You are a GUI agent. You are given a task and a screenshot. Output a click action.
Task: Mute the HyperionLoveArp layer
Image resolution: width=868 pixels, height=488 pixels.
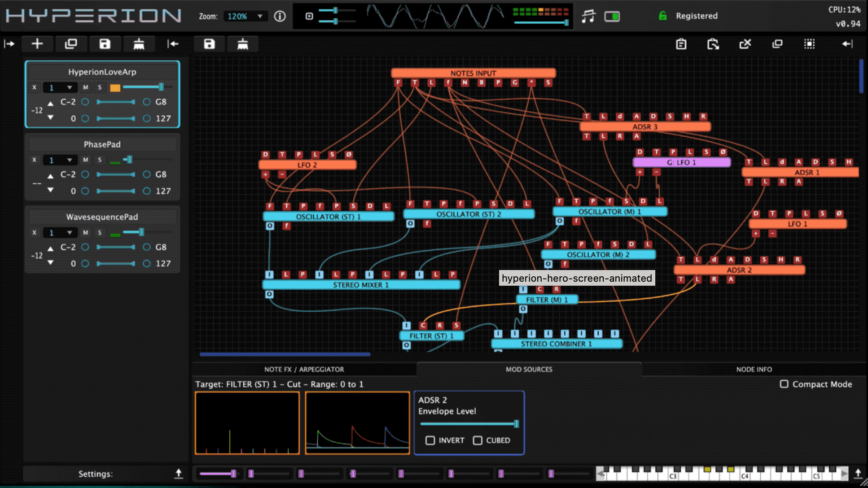click(85, 87)
